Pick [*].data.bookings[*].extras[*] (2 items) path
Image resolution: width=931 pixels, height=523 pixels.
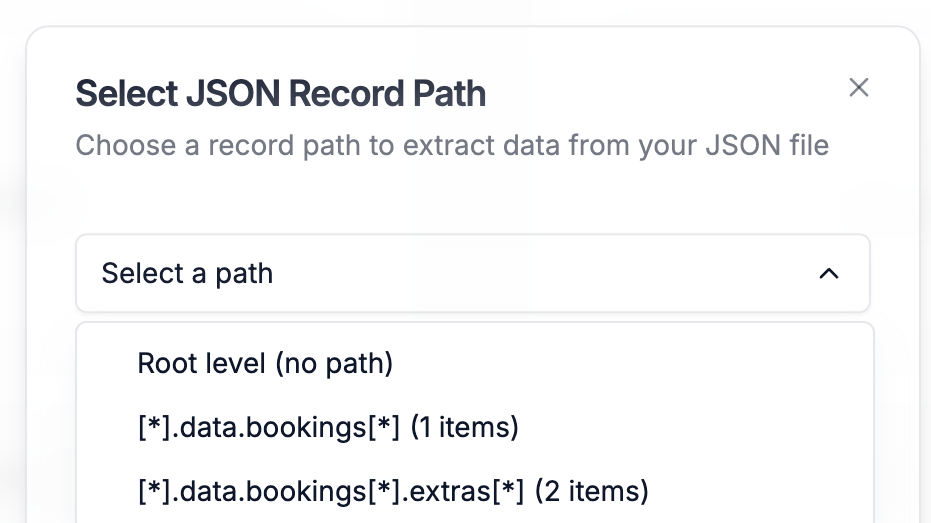point(393,491)
